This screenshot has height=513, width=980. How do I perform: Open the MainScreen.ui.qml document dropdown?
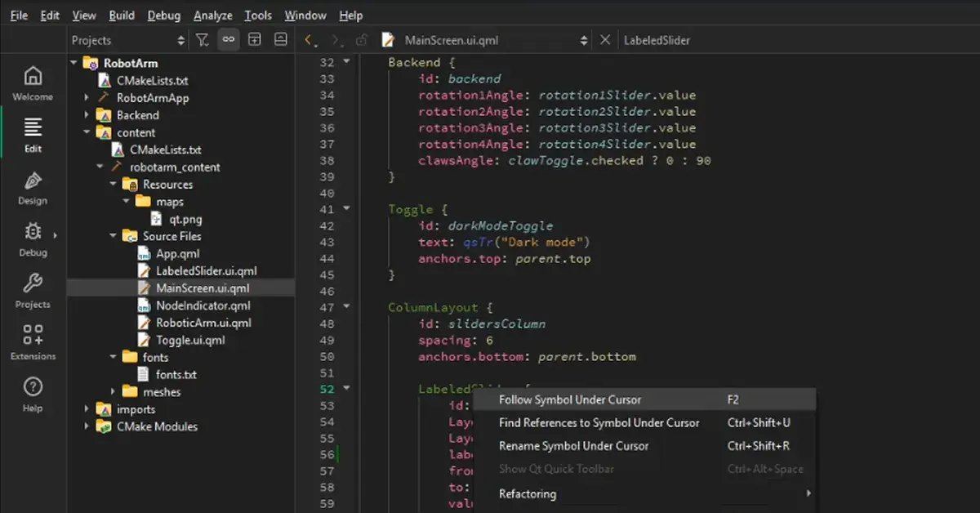click(582, 39)
